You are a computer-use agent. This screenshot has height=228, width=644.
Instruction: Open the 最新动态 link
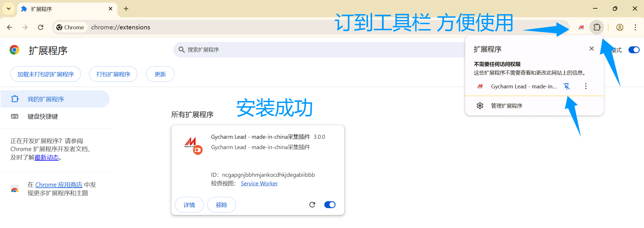47,157
